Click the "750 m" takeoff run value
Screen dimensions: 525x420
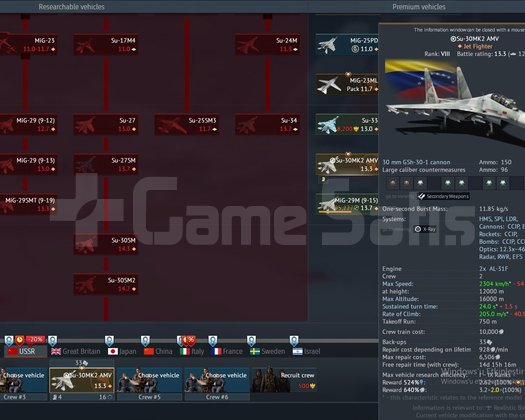(488, 322)
